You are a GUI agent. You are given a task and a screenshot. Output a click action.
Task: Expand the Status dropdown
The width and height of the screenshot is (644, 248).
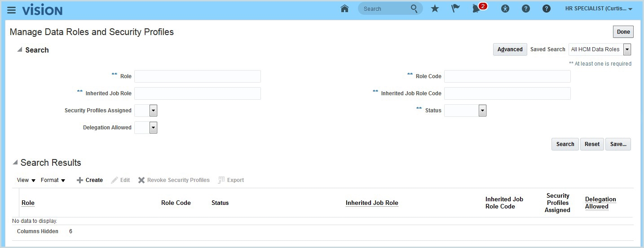click(482, 111)
